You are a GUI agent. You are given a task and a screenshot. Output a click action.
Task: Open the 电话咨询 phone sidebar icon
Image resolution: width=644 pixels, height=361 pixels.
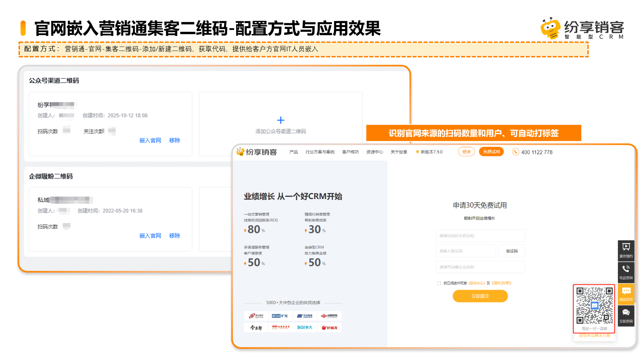tap(626, 272)
